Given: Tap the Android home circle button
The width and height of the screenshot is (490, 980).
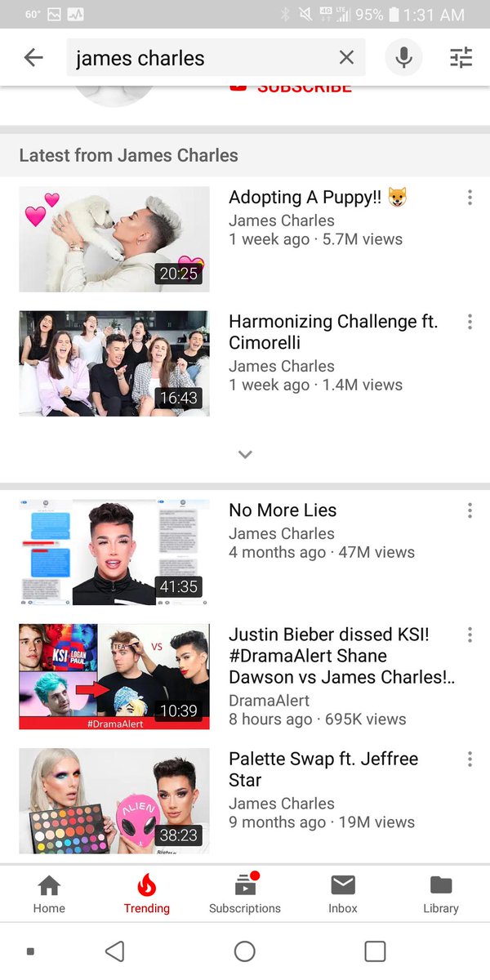Looking at the screenshot, I should tap(245, 951).
